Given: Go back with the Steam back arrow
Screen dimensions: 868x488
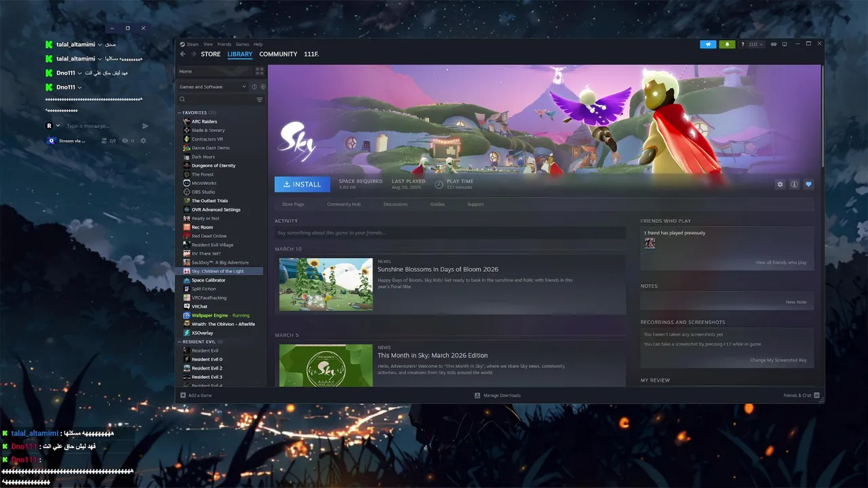Looking at the screenshot, I should click(x=182, y=54).
